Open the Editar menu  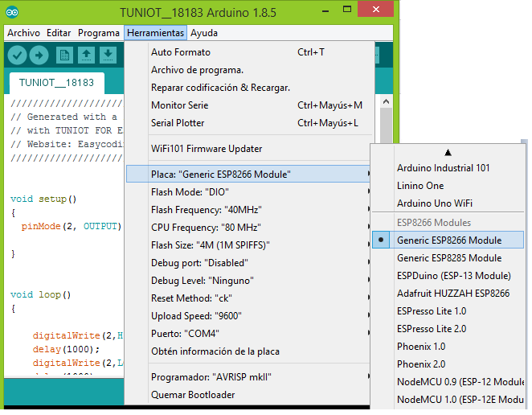(59, 33)
